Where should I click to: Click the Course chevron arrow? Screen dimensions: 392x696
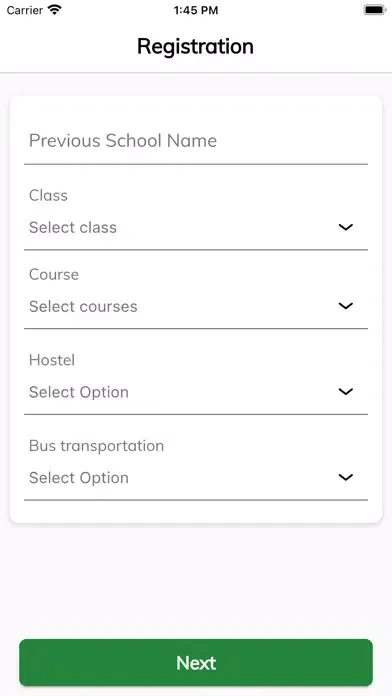click(345, 306)
